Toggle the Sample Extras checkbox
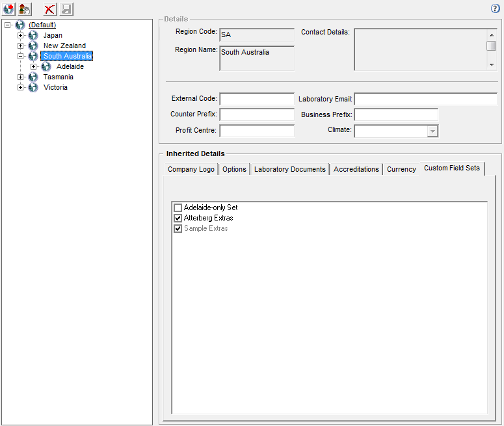Viewport: 504px width, 426px height. (x=178, y=228)
